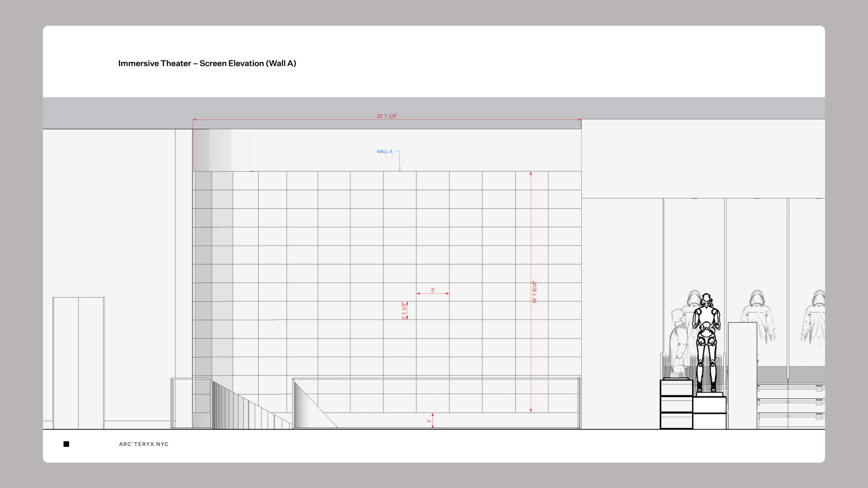Click the '1' 1 1/2"' panel height dimension

pos(404,310)
